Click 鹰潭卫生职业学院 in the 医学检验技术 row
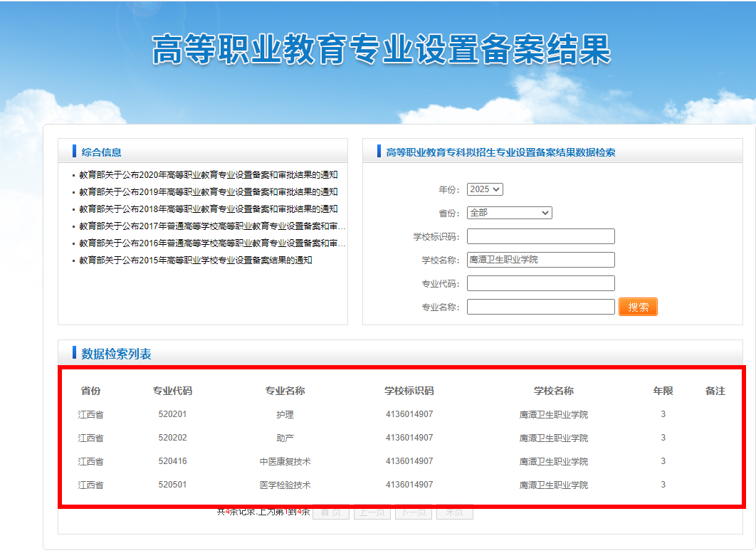 coord(554,485)
